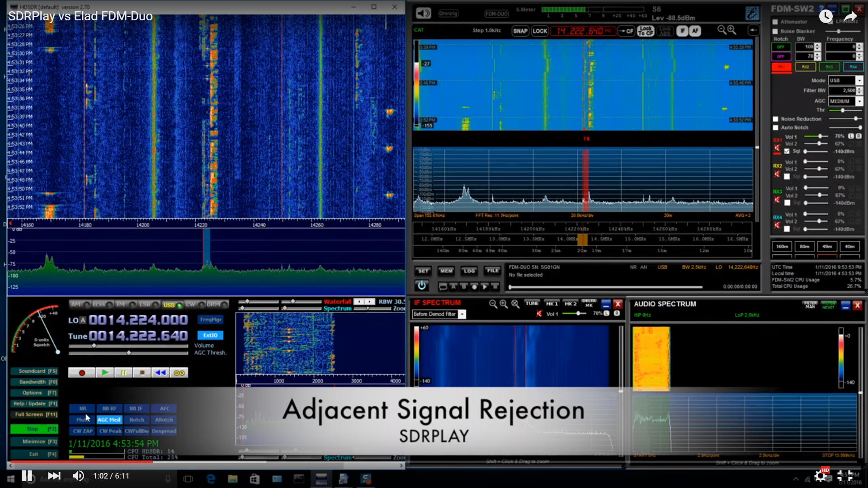Select the RX2 receiver tab
Image resolution: width=868 pixels, height=488 pixels.
pyautogui.click(x=805, y=67)
